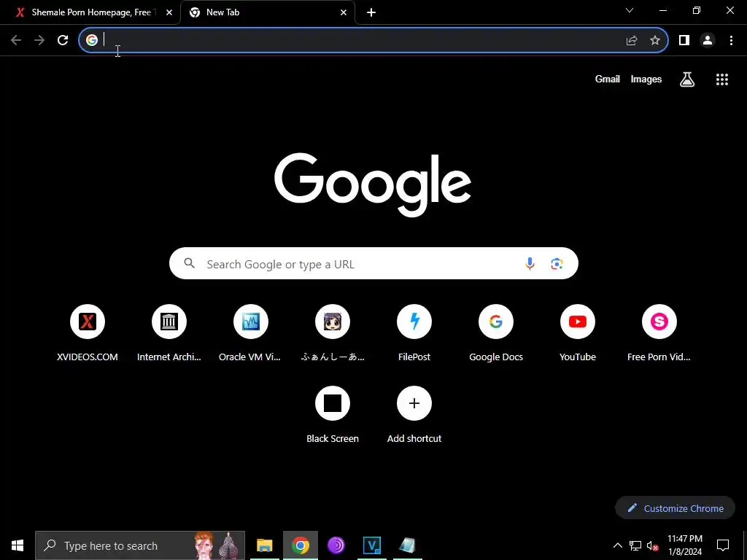Bookmark this tab with star icon
The width and height of the screenshot is (747, 560).
pos(655,41)
